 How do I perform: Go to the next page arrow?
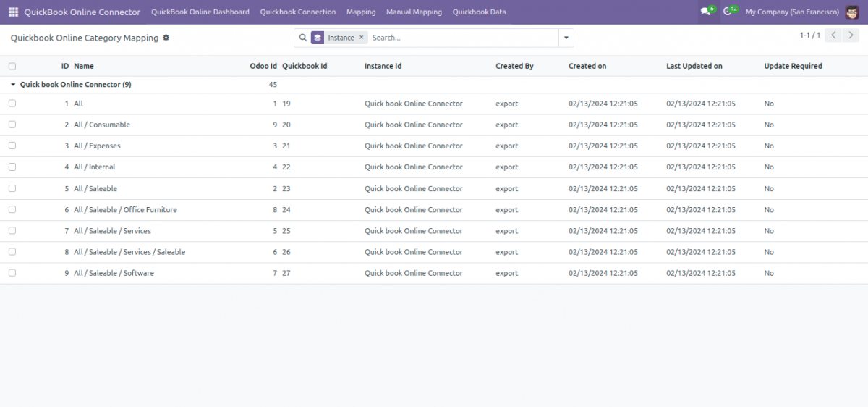pos(851,35)
